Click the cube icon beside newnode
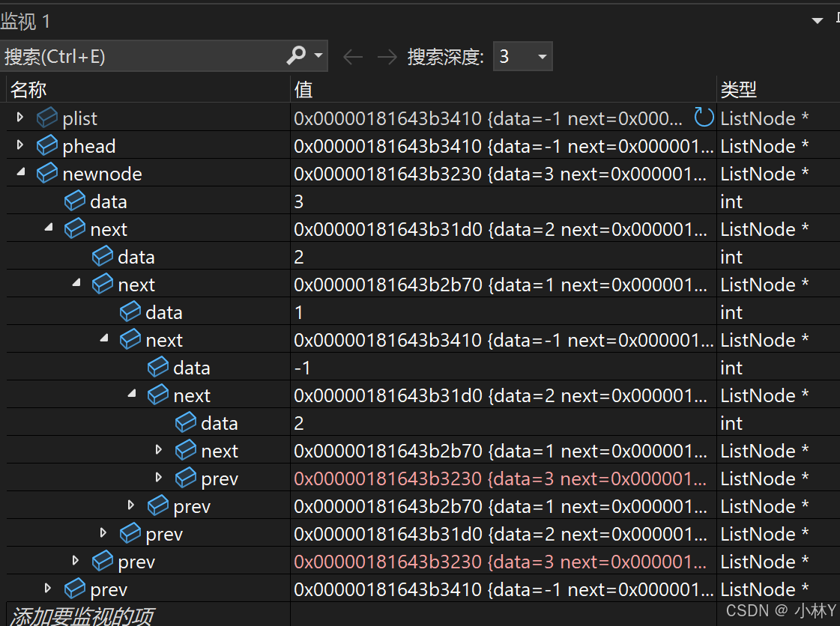This screenshot has width=840, height=626. (x=47, y=173)
